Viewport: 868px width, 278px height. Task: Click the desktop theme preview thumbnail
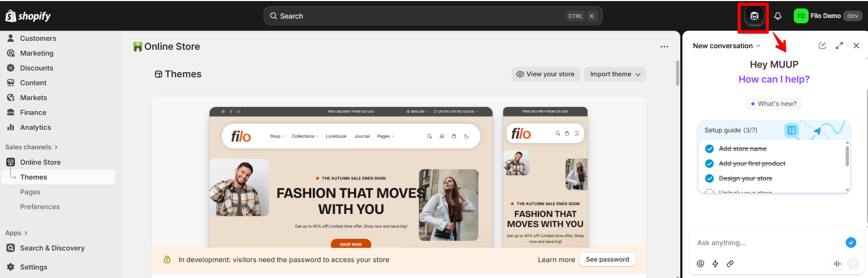(x=351, y=177)
